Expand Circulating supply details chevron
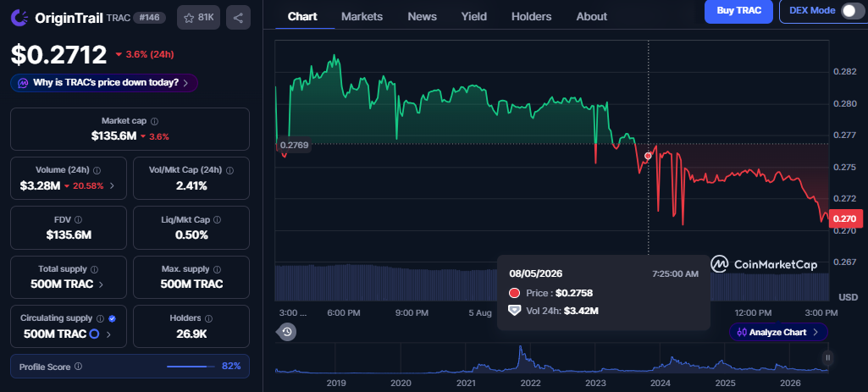The width and height of the screenshot is (868, 392). (x=108, y=334)
